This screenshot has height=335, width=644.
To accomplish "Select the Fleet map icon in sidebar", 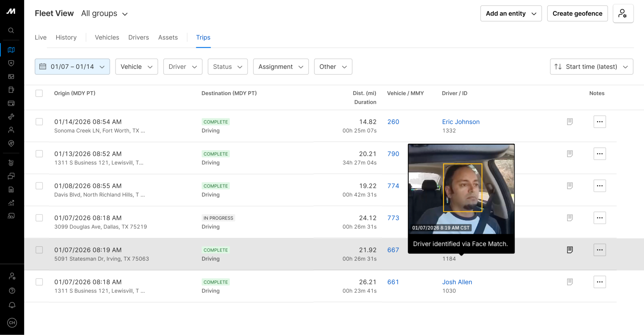I will pos(11,50).
